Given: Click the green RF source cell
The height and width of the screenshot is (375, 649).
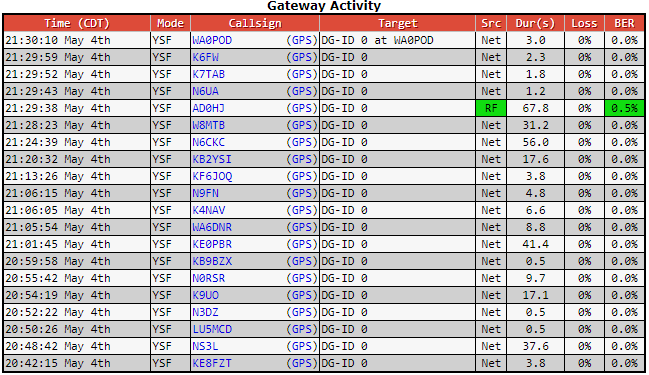Looking at the screenshot, I should pyautogui.click(x=491, y=108).
